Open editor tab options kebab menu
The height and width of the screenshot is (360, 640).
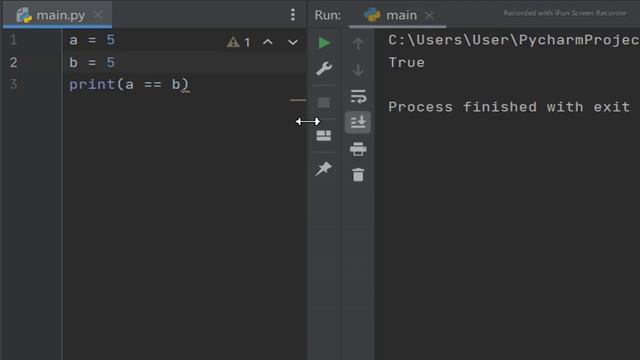point(293,15)
